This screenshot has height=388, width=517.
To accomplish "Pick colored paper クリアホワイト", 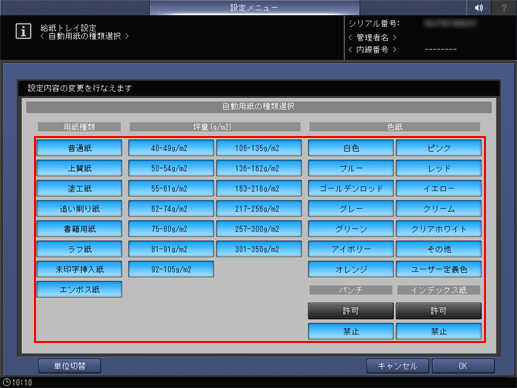I will [x=439, y=229].
